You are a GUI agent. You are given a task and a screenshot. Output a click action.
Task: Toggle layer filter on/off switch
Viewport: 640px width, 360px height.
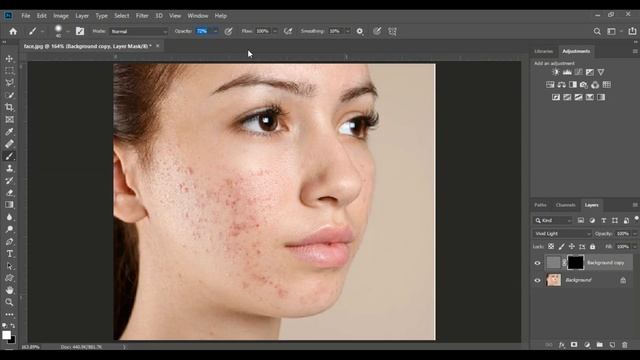[636, 220]
